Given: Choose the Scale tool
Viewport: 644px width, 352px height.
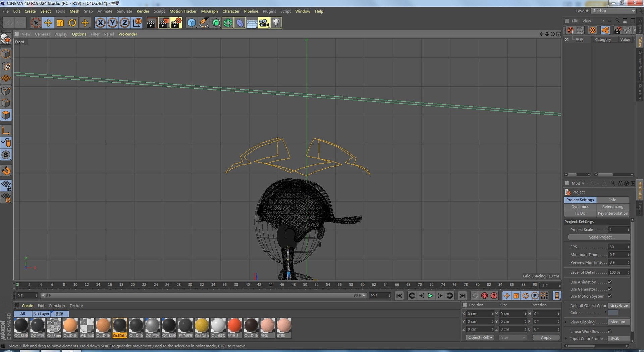Looking at the screenshot, I should (x=60, y=23).
